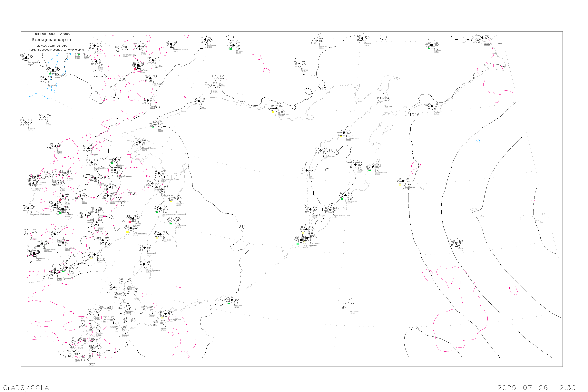Click the meteocenter.net UHPP.png URL text
This screenshot has height=392, width=588.
point(55,50)
